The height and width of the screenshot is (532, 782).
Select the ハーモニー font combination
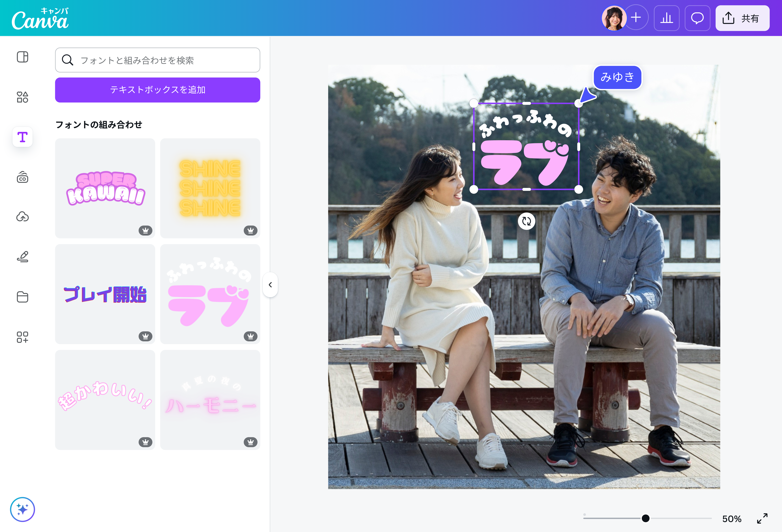click(x=210, y=400)
